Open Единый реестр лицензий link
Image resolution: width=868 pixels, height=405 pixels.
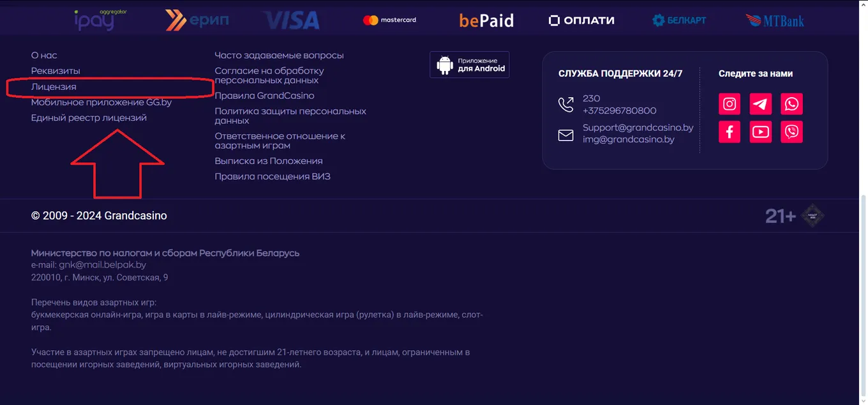pos(89,118)
